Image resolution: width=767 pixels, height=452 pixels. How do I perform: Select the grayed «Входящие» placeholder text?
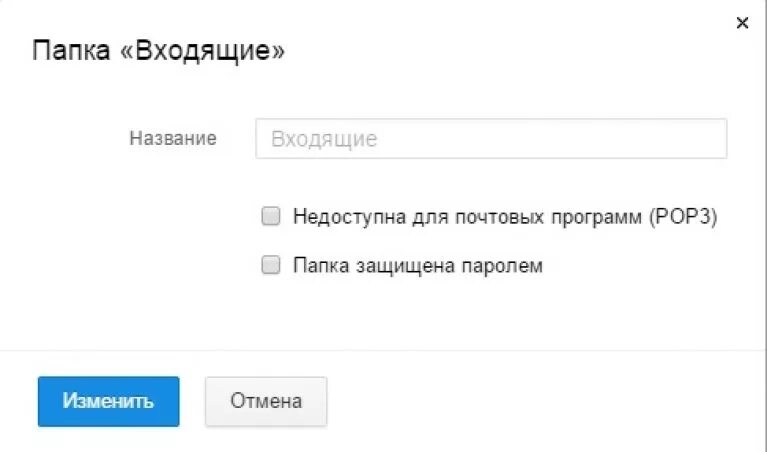point(324,139)
